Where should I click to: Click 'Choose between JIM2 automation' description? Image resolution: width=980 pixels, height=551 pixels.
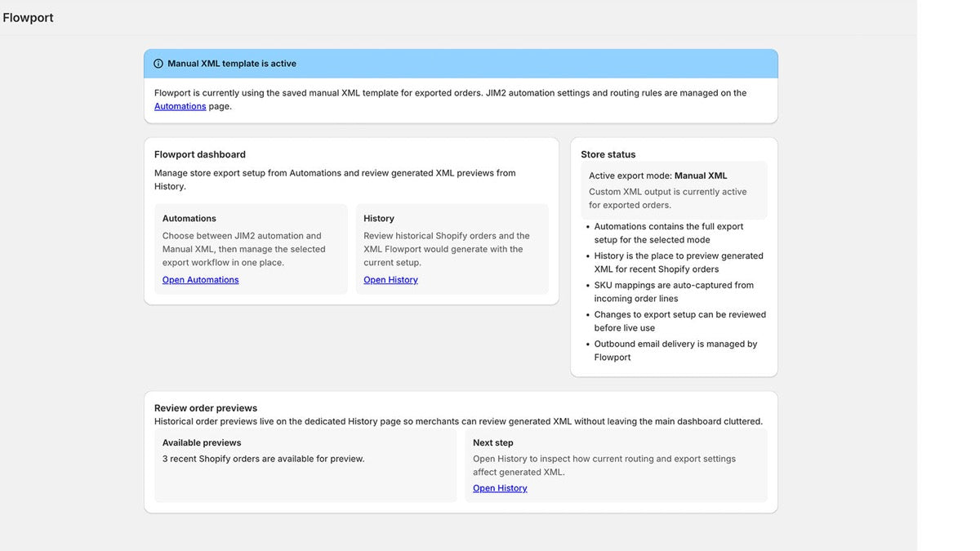click(x=244, y=249)
